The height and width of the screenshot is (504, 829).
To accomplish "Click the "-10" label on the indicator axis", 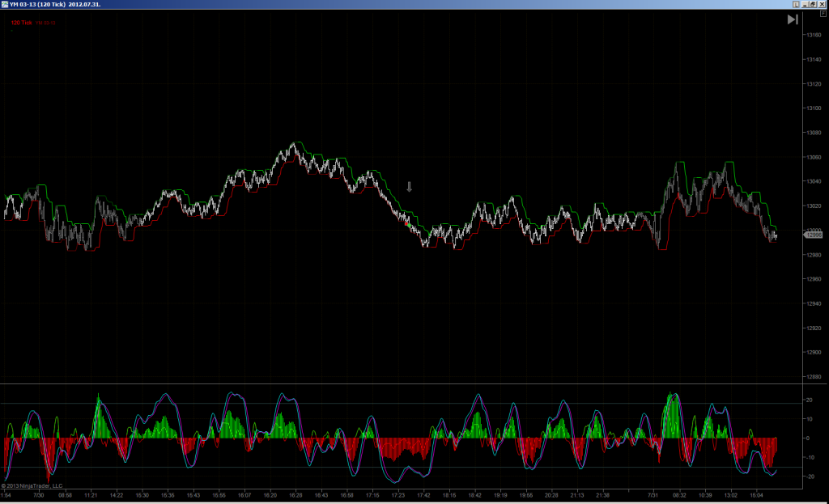I will [809, 458].
